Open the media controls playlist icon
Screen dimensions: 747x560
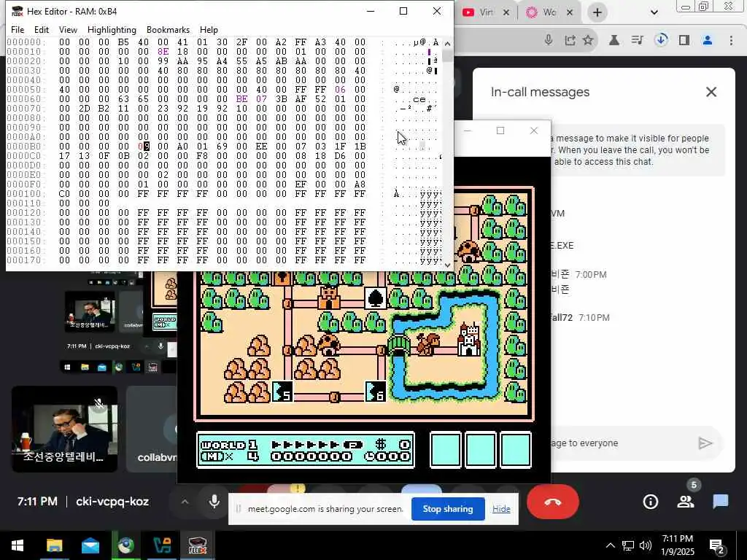(638, 40)
